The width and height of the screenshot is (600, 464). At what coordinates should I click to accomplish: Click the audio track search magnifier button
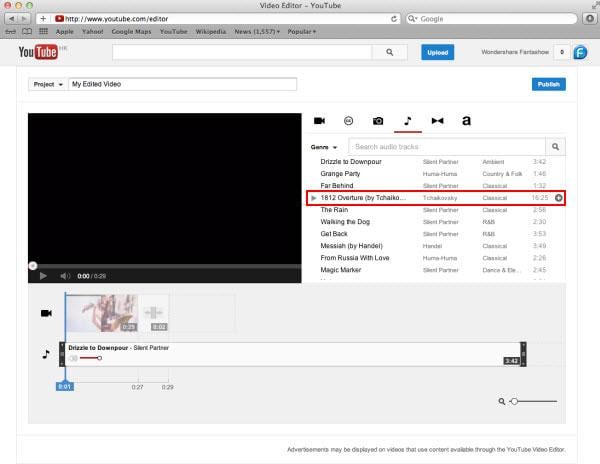(x=555, y=147)
